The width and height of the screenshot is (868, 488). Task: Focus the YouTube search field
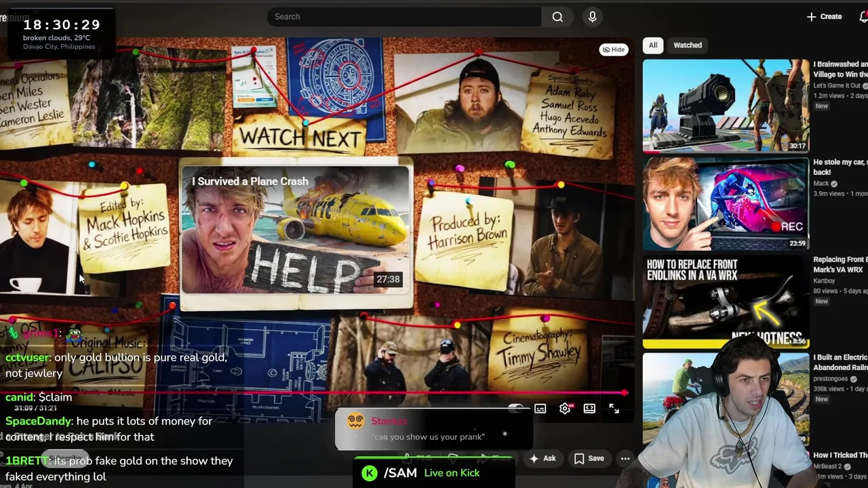click(x=404, y=17)
